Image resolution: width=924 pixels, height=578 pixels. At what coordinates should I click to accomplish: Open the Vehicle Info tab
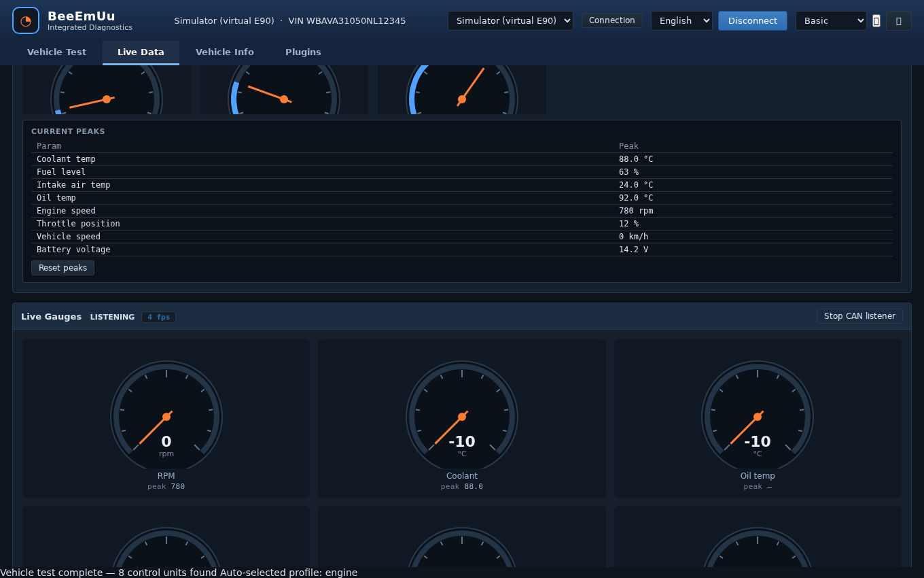click(x=225, y=52)
